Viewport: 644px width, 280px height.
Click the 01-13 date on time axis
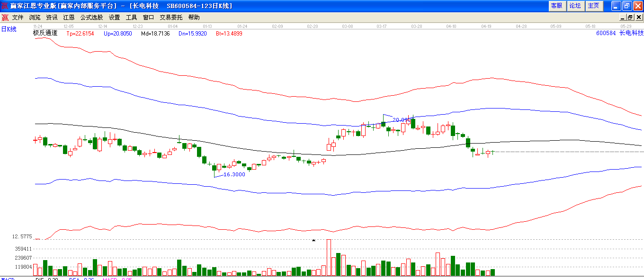pos(207,26)
